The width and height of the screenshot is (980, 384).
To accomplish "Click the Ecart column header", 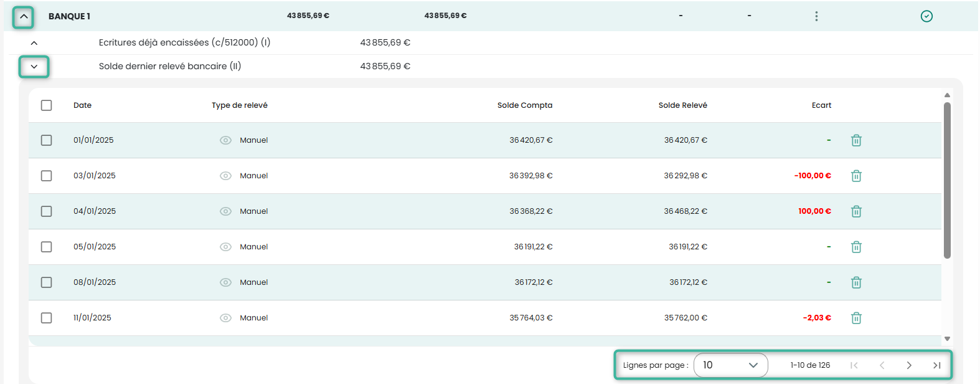I will point(821,105).
